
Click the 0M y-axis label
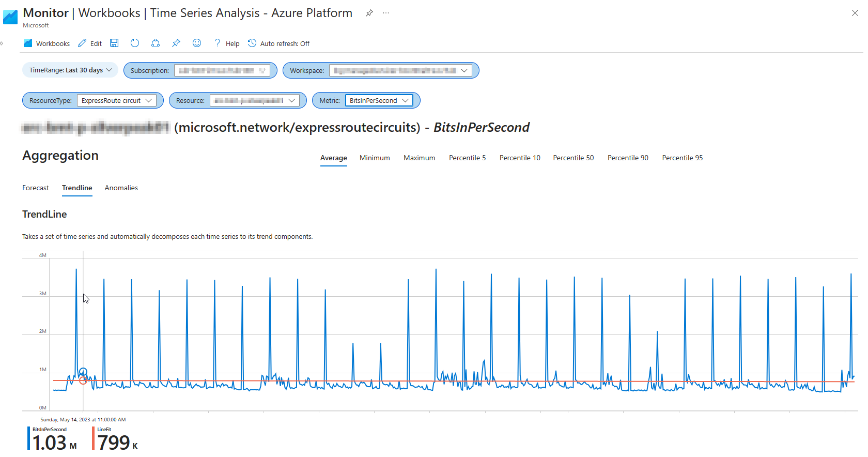(43, 408)
